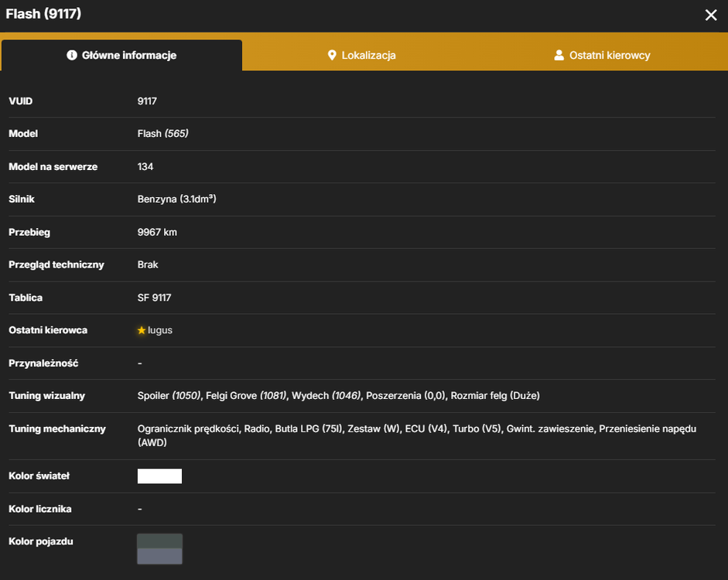This screenshot has width=728, height=580.
Task: Click the Tablica label
Action: tap(26, 298)
